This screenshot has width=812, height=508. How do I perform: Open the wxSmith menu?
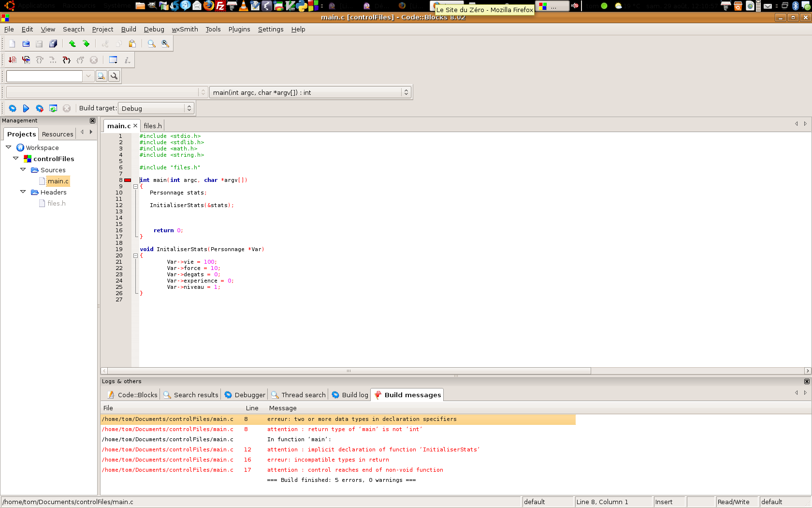coord(185,29)
